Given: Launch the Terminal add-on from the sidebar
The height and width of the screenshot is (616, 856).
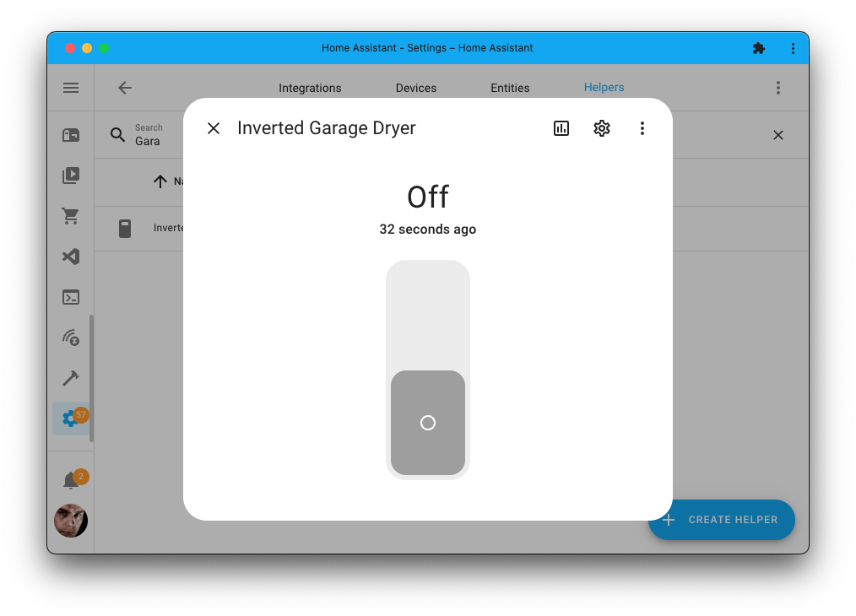Looking at the screenshot, I should click(70, 296).
